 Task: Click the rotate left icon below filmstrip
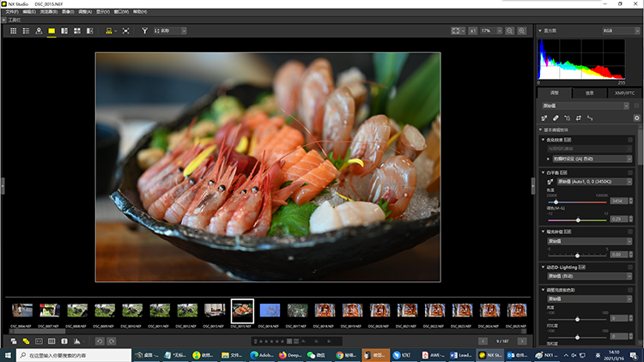(100, 341)
